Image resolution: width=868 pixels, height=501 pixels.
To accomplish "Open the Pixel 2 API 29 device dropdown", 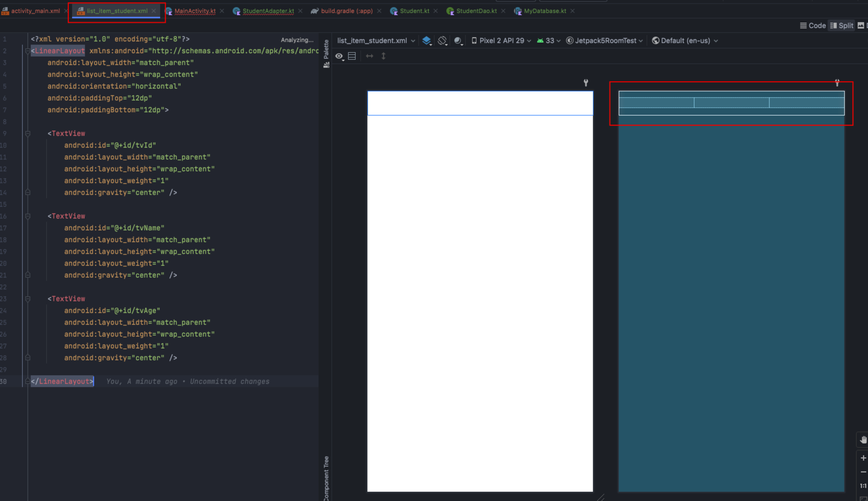I will (x=501, y=40).
